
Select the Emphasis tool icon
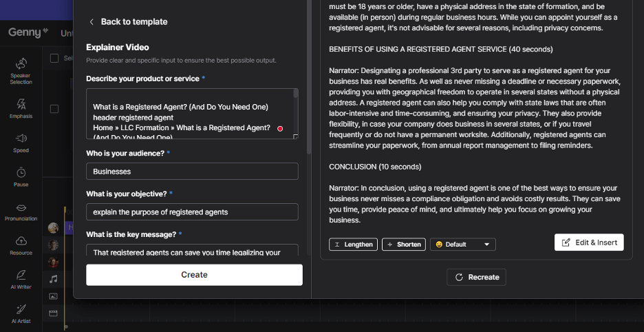[21, 108]
